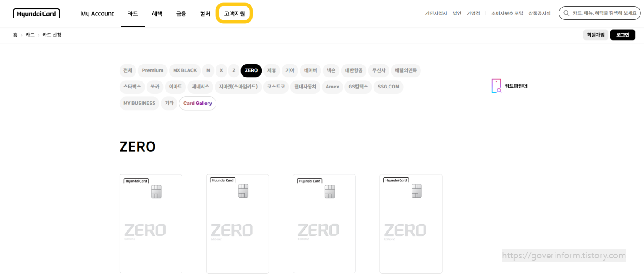Screen dimensions: 644x280
Task: Select the 무신사 filter chip
Action: point(378,70)
